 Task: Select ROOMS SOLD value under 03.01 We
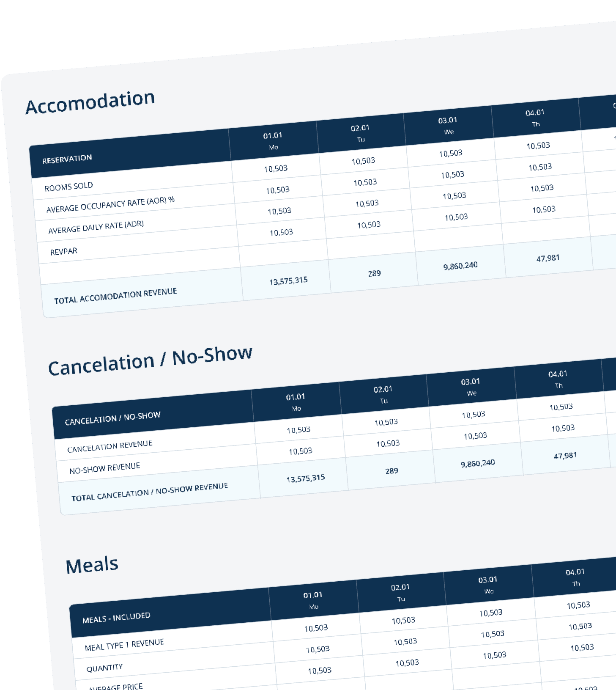pyautogui.click(x=451, y=153)
